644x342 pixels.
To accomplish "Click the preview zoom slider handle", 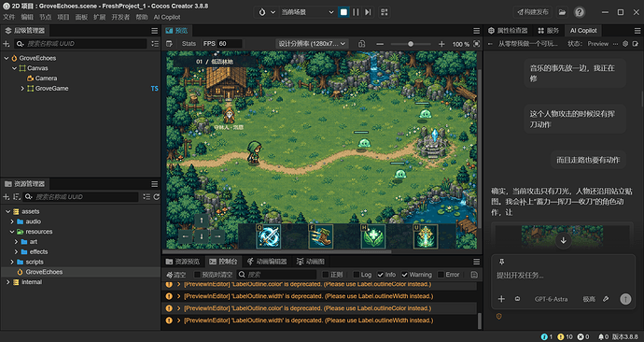I will coord(411,44).
